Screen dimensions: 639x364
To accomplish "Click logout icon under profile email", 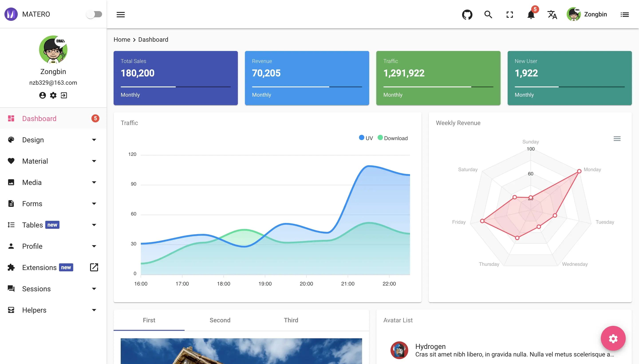I will click(x=64, y=95).
